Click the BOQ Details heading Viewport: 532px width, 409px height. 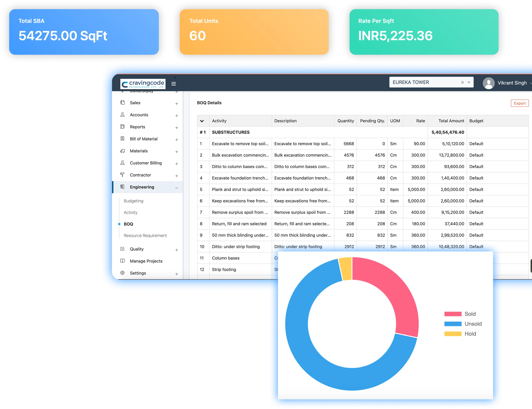(209, 103)
